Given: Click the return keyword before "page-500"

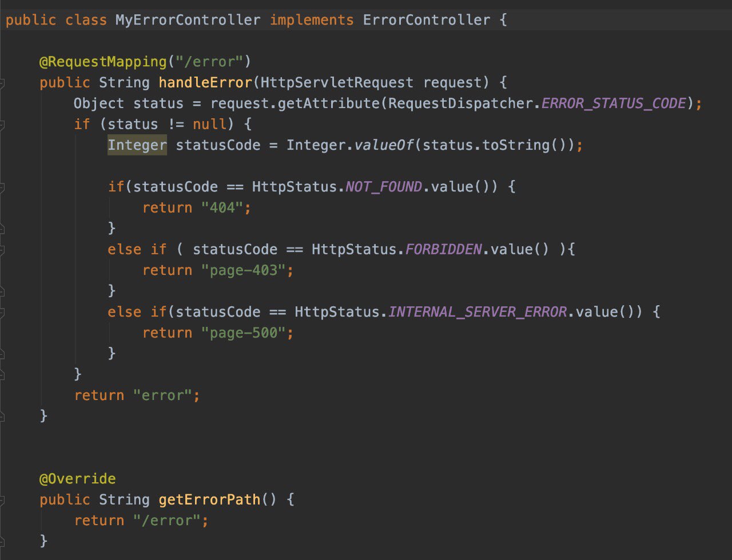Looking at the screenshot, I should (x=167, y=333).
